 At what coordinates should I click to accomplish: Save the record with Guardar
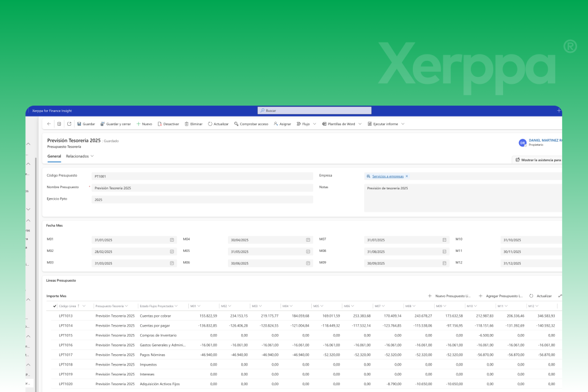(x=86, y=124)
